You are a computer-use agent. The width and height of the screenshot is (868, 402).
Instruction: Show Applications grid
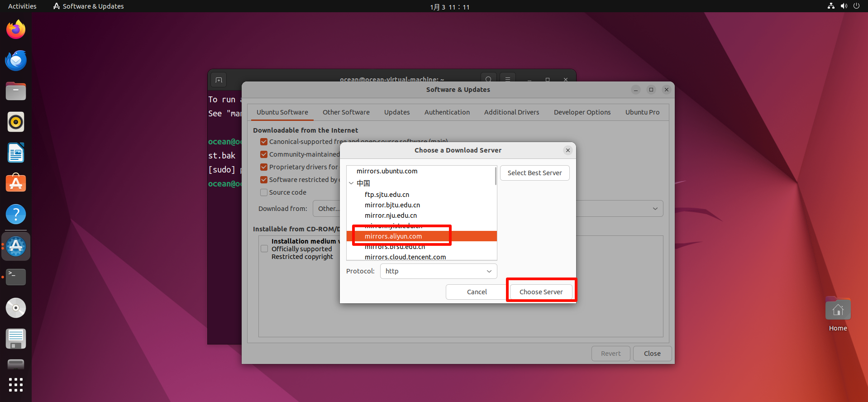click(x=16, y=385)
